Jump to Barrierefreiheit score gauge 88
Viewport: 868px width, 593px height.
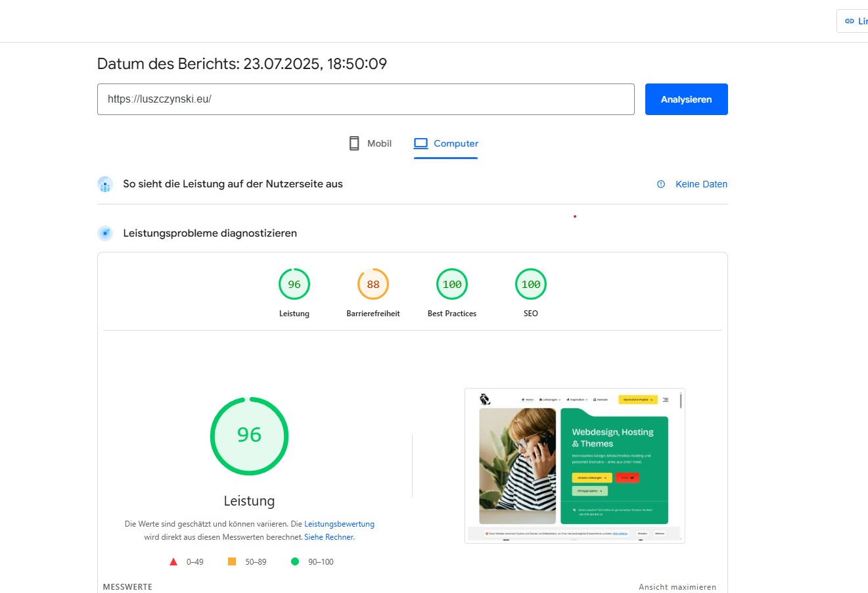tap(373, 285)
